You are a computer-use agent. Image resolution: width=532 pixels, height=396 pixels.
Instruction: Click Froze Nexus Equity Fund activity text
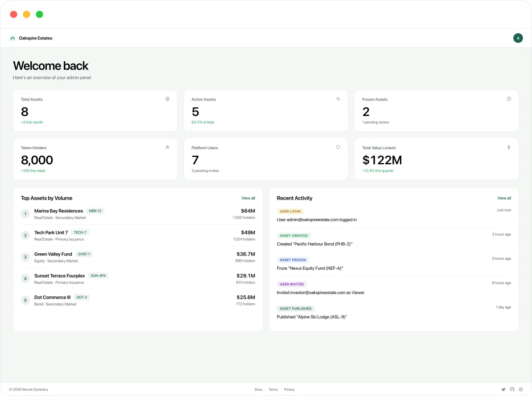click(310, 268)
